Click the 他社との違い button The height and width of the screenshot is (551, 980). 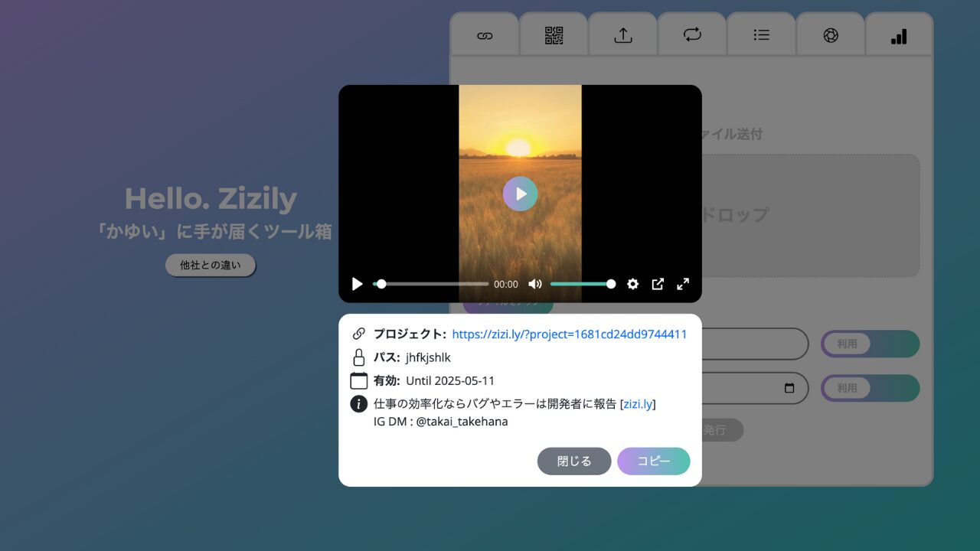[211, 266]
